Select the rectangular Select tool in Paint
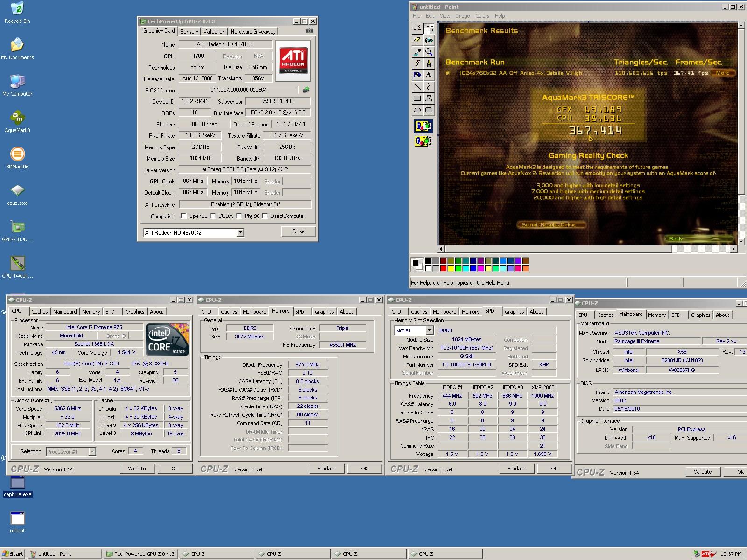 pyautogui.click(x=429, y=28)
